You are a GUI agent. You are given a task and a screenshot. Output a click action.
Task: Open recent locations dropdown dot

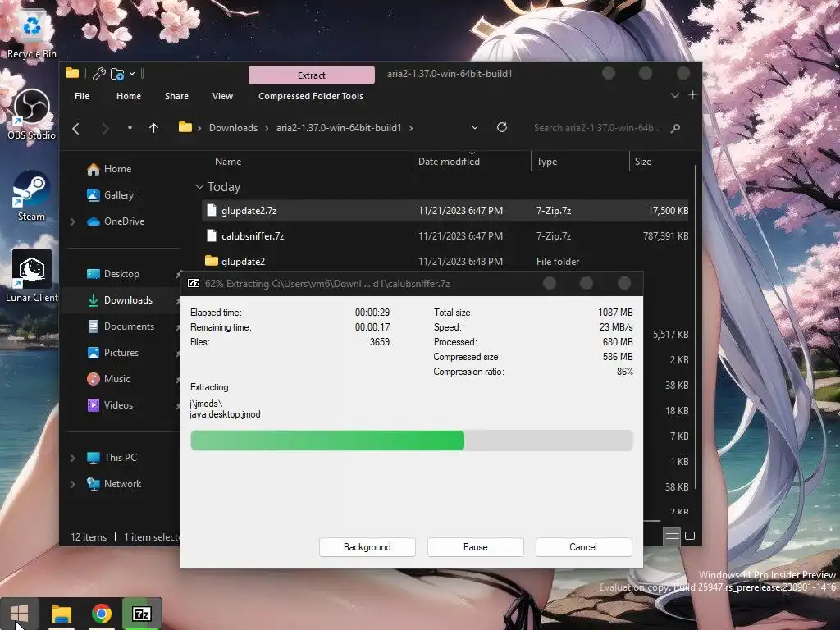coord(130,127)
